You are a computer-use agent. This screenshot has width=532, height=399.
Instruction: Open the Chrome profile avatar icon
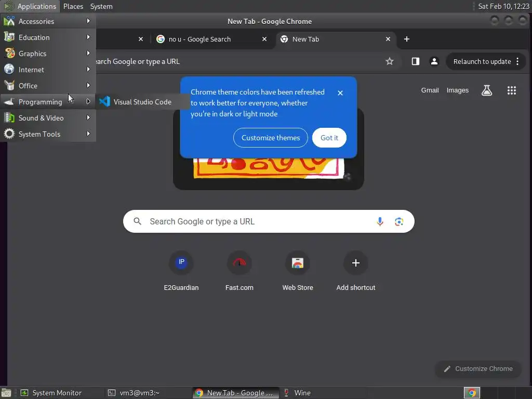point(434,61)
